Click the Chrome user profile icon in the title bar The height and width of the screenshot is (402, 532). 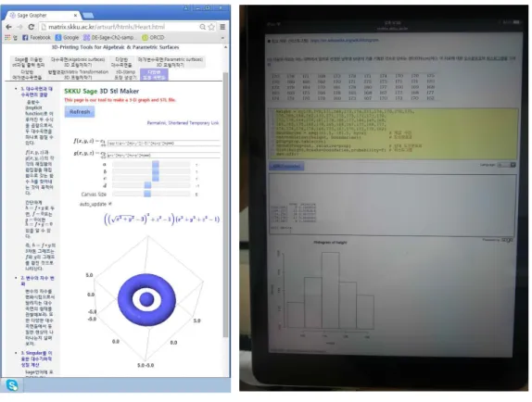pyautogui.click(x=185, y=7)
